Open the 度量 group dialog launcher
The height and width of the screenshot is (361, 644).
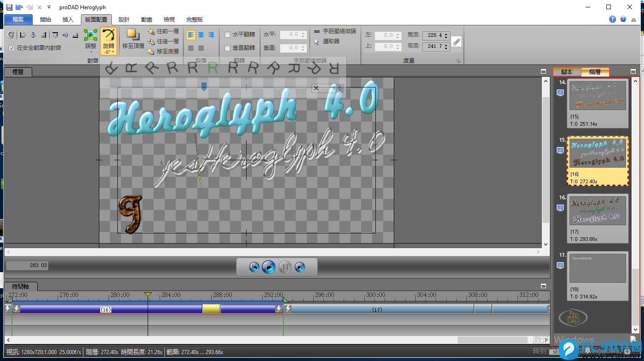[458, 61]
